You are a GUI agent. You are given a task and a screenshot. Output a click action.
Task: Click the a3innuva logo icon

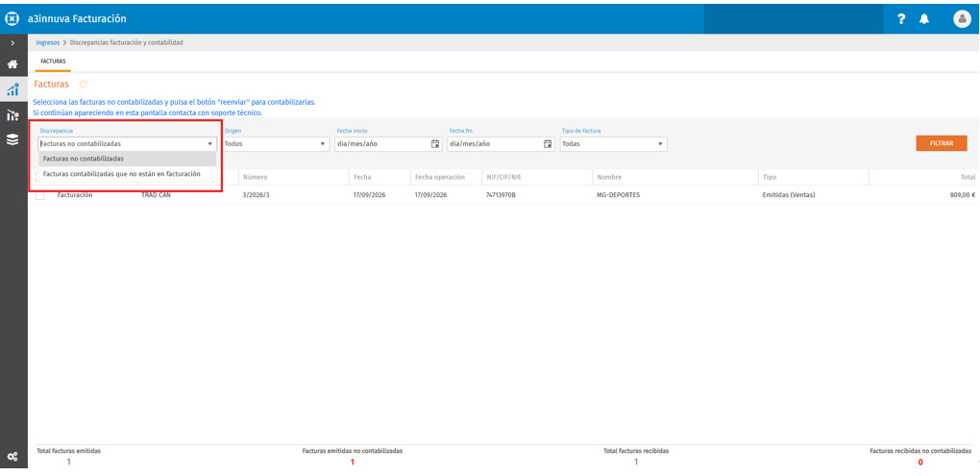point(12,19)
